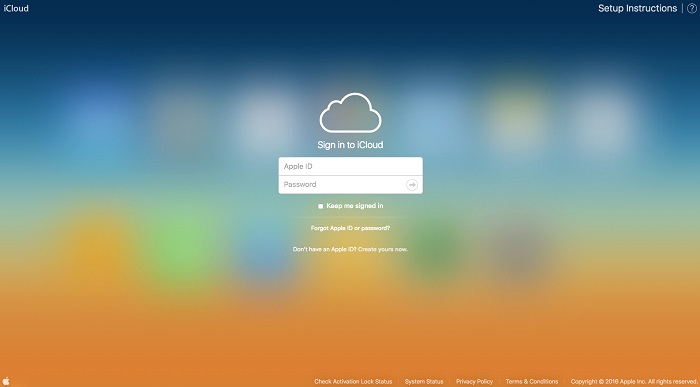
Task: View the Privacy Policy
Action: coord(474,382)
